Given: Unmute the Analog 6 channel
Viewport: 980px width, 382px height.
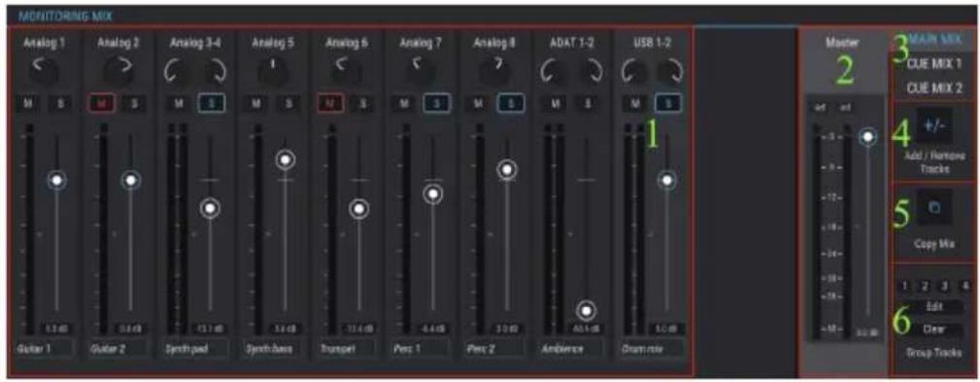Looking at the screenshot, I should tap(330, 103).
